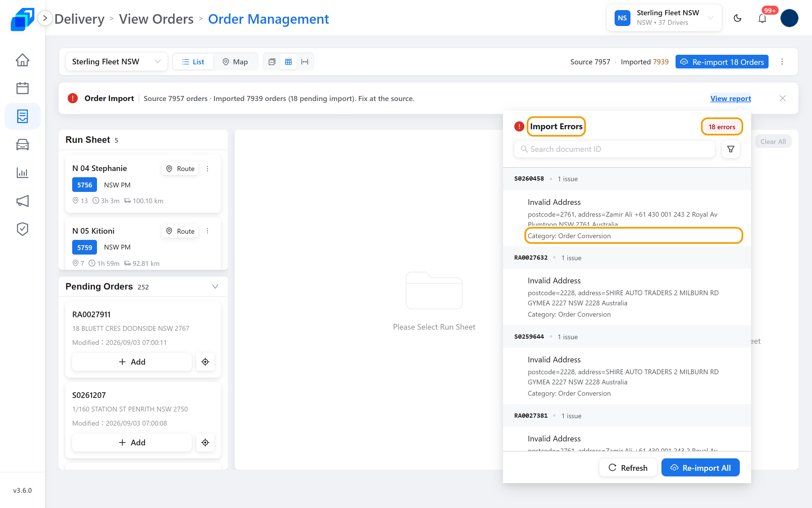Image resolution: width=812 pixels, height=508 pixels.
Task: Click Refresh in Import Errors panel
Action: pyautogui.click(x=628, y=467)
